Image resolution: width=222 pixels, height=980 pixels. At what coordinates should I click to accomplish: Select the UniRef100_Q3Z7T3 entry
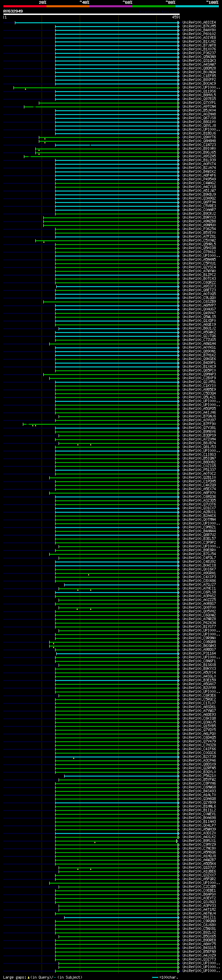[x=199, y=959]
